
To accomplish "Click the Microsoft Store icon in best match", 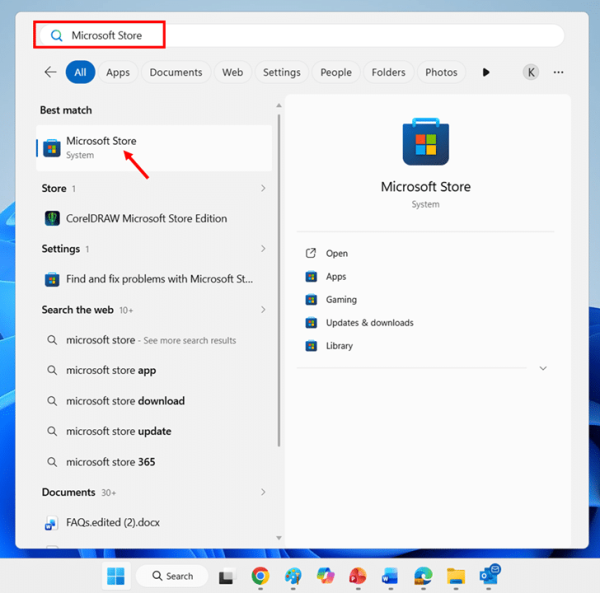I will point(52,148).
